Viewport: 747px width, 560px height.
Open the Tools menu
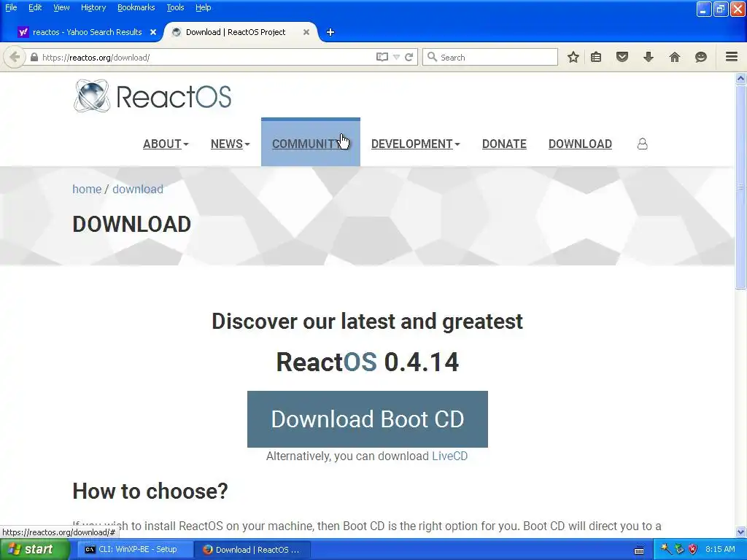point(175,7)
